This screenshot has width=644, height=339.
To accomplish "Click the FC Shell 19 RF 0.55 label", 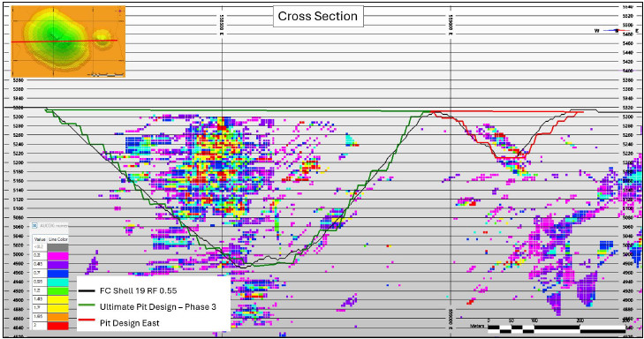I will 139,291.
